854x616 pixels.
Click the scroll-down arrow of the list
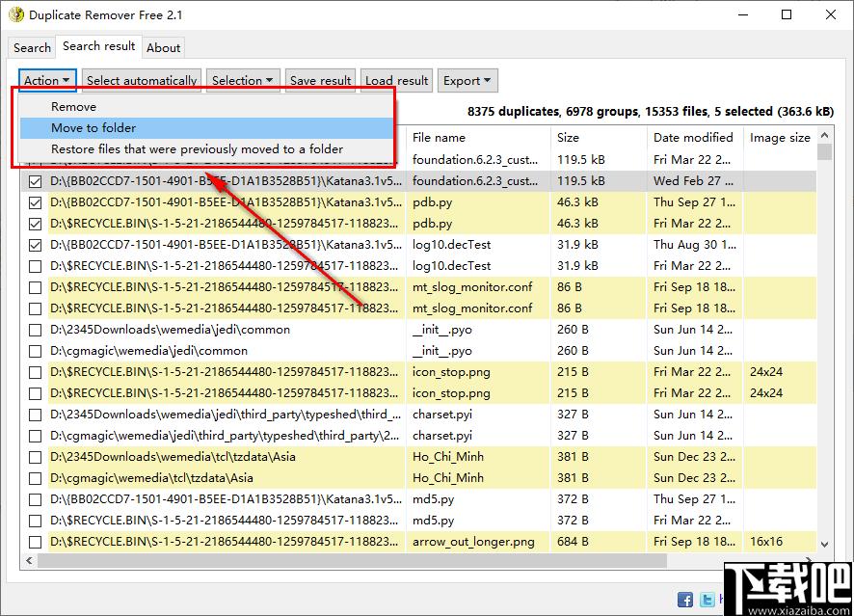click(824, 544)
